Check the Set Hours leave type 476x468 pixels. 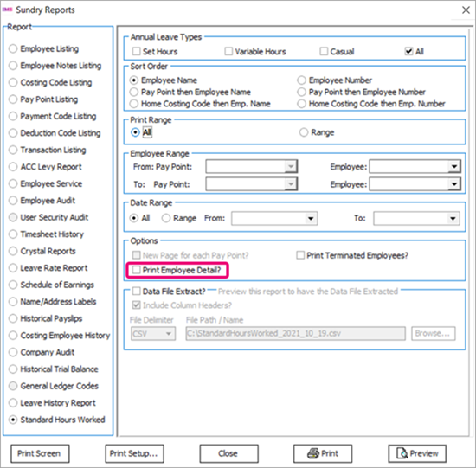click(x=136, y=51)
